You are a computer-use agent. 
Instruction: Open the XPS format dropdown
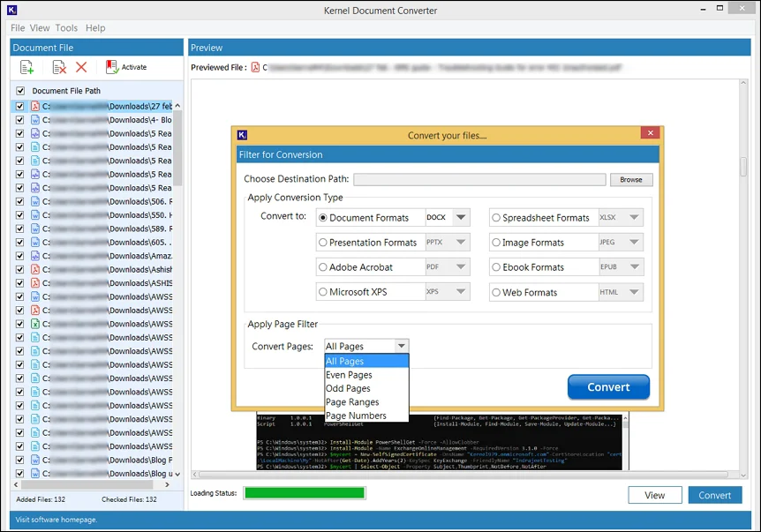[461, 291]
